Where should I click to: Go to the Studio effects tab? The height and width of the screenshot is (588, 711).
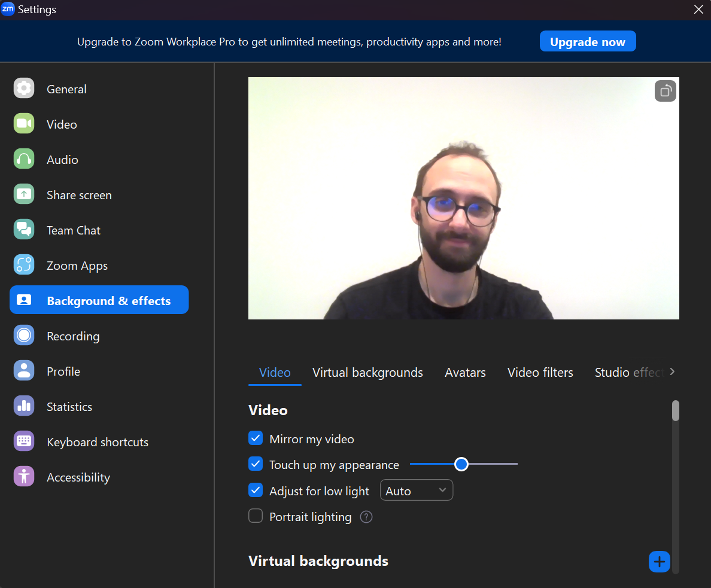click(630, 373)
